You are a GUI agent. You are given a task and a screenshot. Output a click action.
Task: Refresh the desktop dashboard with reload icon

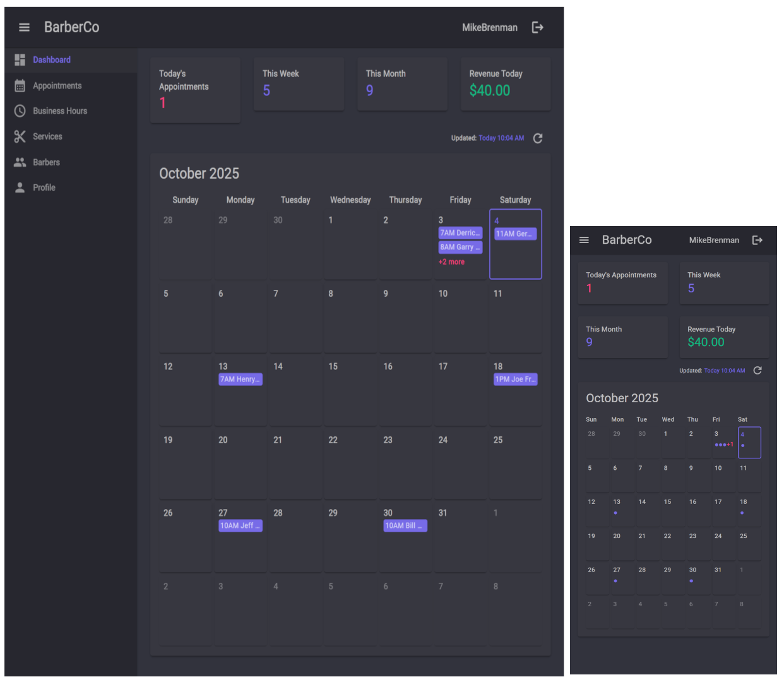pyautogui.click(x=538, y=138)
